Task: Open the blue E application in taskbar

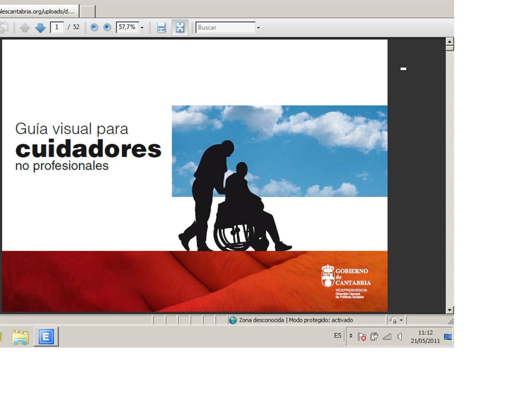Action: coord(46,337)
